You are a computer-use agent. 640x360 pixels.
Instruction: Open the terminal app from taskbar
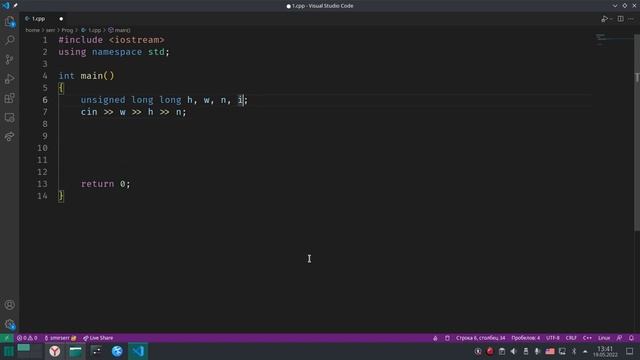click(x=97, y=351)
